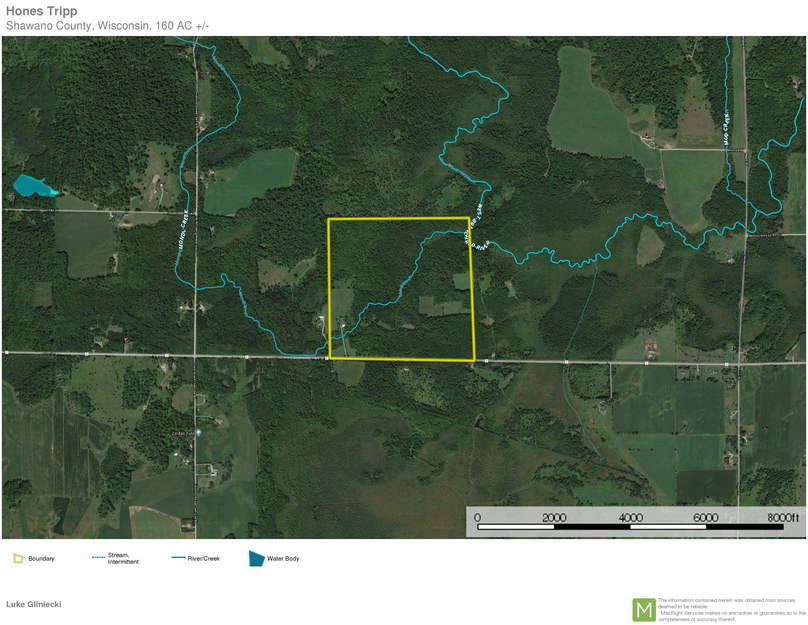Click the 4000 mark on the scale bar
This screenshot has width=808, height=625.
tap(631, 517)
